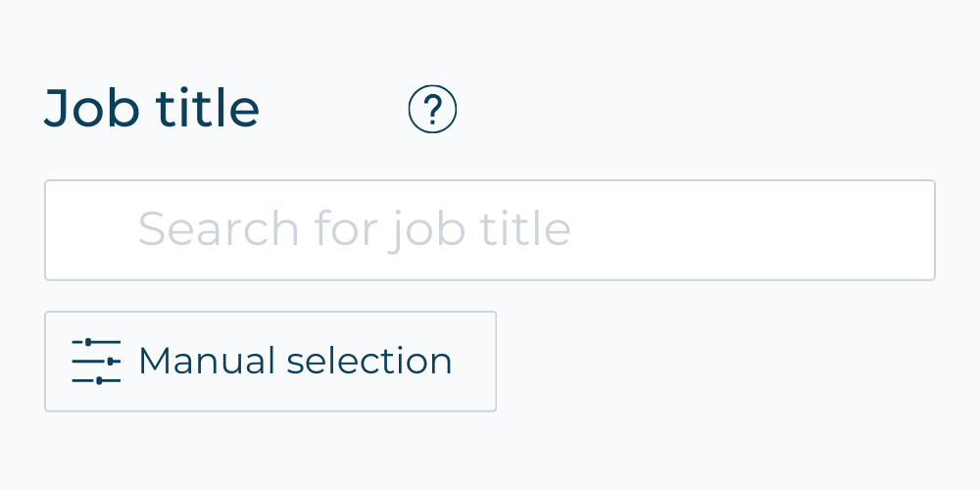Click the Manual selection button
The image size is (980, 490).
(270, 362)
